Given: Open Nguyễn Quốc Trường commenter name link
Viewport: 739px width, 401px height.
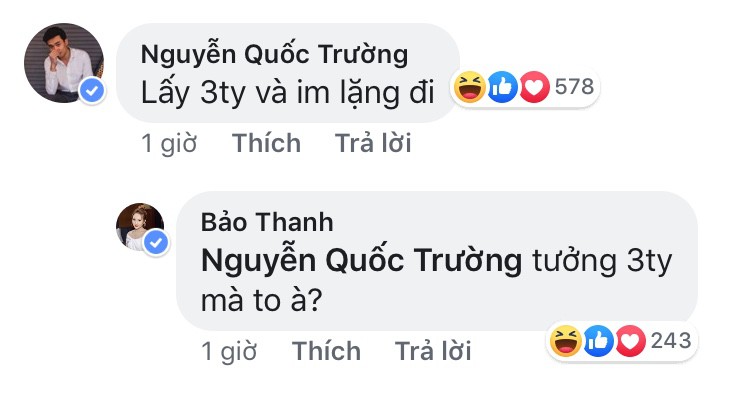Looking at the screenshot, I should (x=273, y=53).
